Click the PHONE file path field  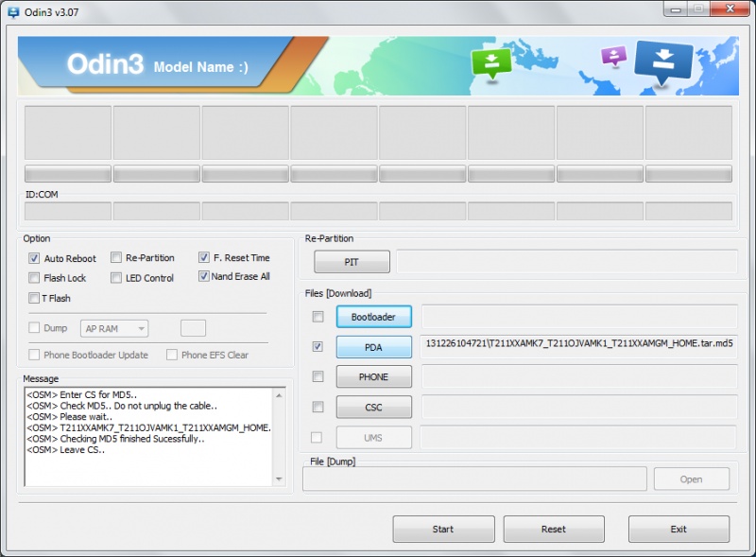579,376
